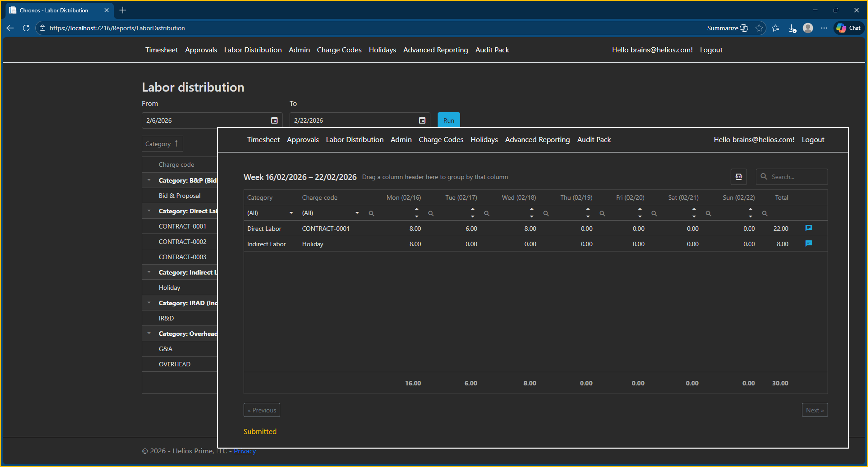This screenshot has width=868, height=467.
Task: Open comment icon for CONTRACT-0001 row
Action: coord(808,228)
